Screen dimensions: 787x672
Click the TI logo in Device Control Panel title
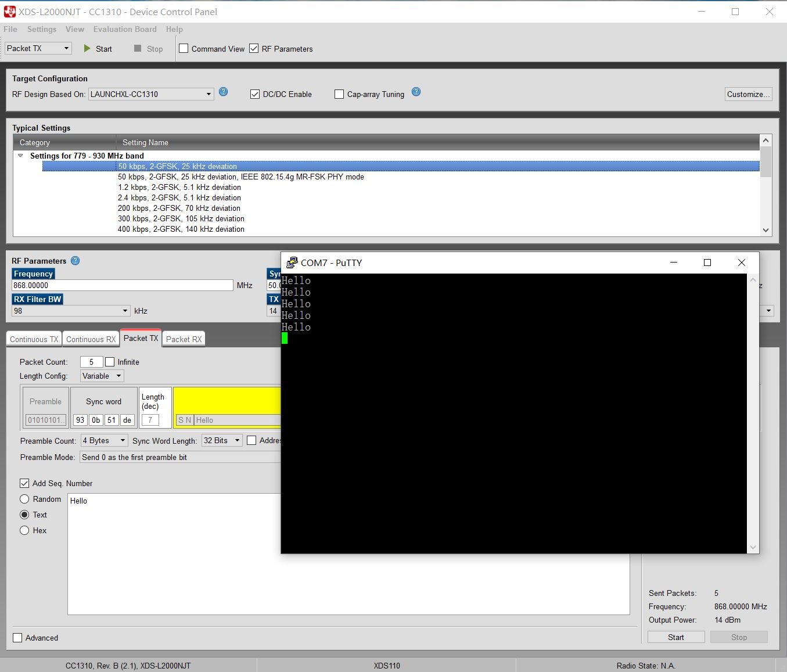pyautogui.click(x=9, y=12)
